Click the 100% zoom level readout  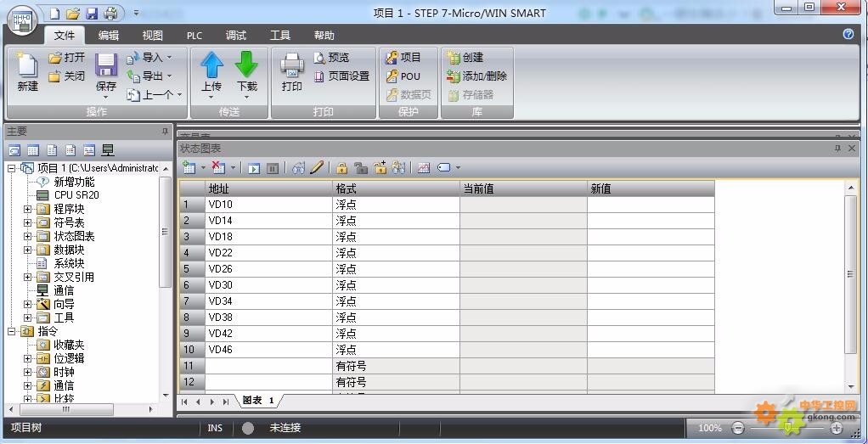[x=710, y=428]
